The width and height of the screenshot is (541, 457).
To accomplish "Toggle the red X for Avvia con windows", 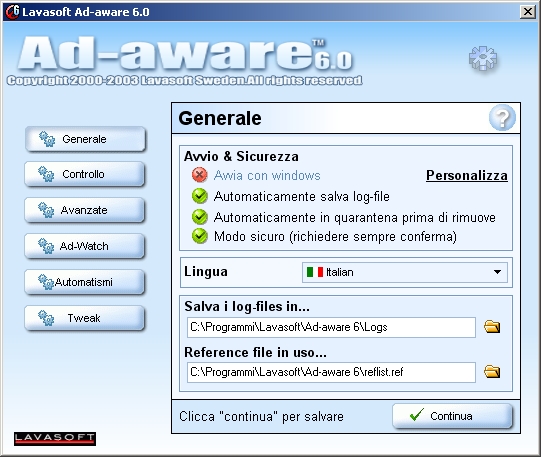I will click(x=199, y=175).
